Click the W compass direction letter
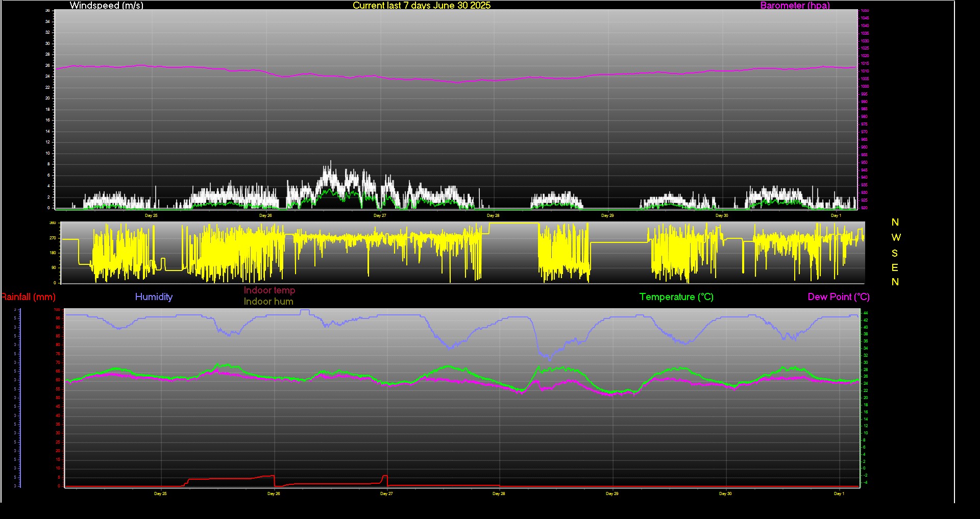This screenshot has width=980, height=519. pyautogui.click(x=896, y=238)
